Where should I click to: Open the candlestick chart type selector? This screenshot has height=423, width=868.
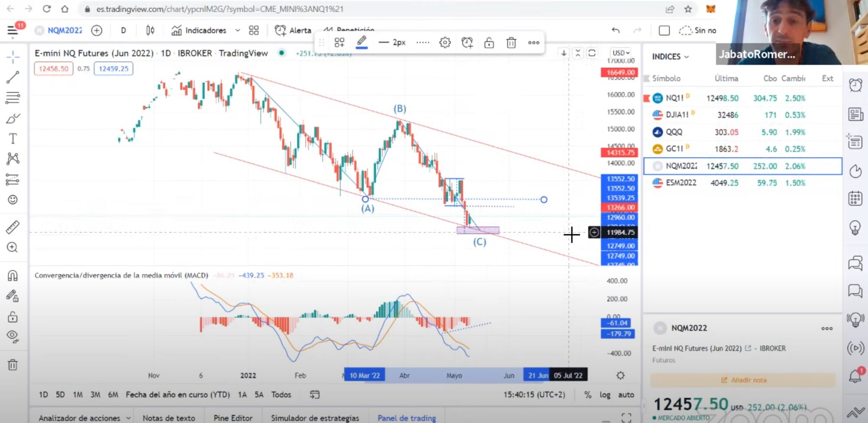pyautogui.click(x=150, y=30)
